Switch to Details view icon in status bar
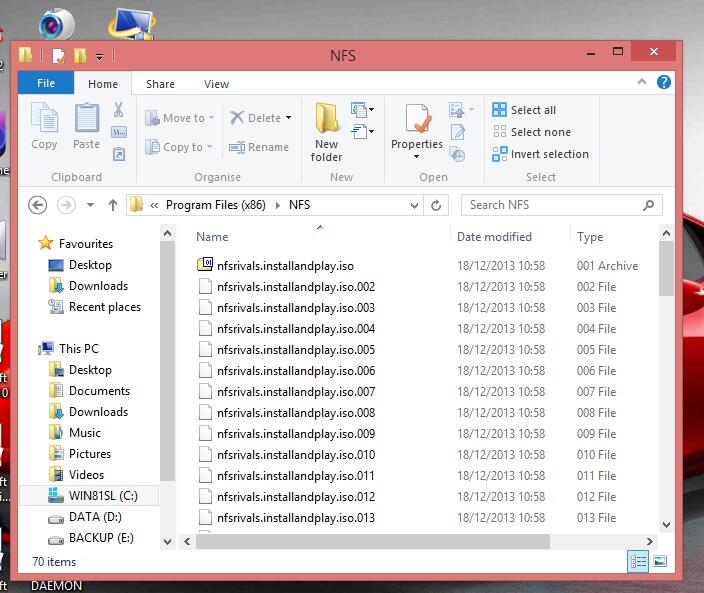 [638, 561]
